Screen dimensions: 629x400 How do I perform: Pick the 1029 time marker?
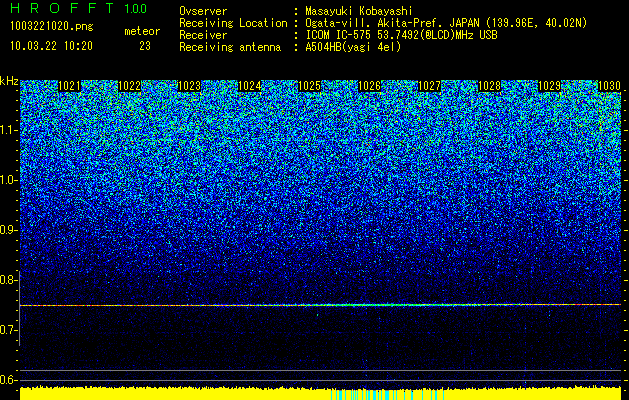tap(549, 86)
